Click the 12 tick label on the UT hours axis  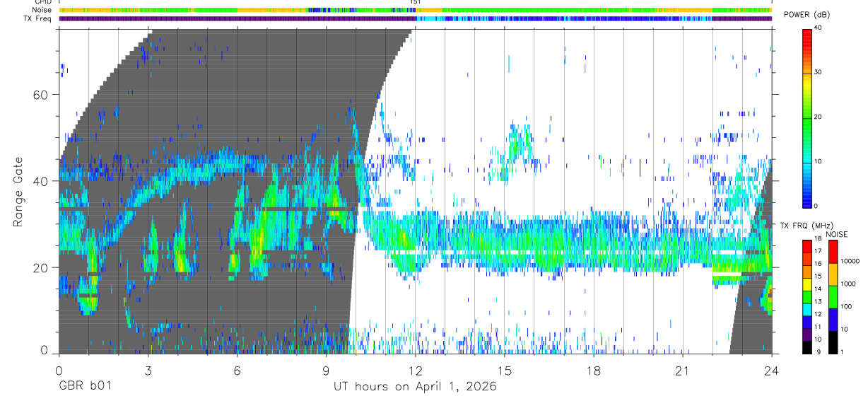point(416,370)
